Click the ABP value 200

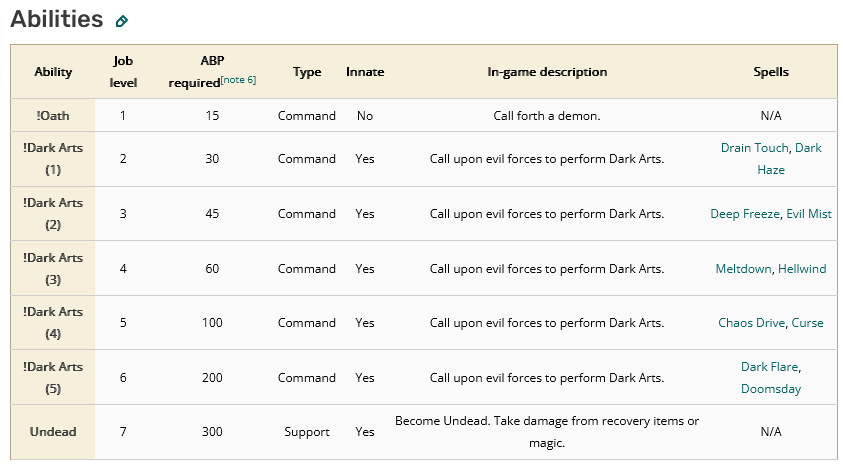coord(212,378)
